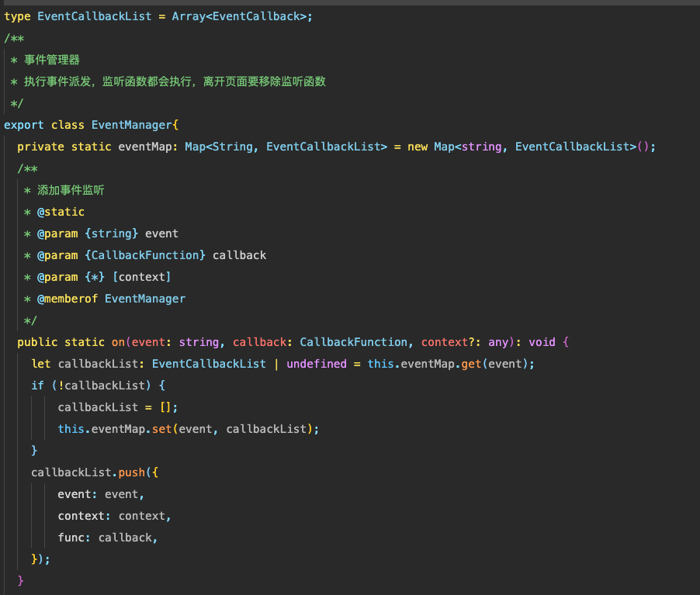Place cursor on the 执行事件派发 comment text
The width and height of the screenshot is (700, 595).
click(x=58, y=81)
